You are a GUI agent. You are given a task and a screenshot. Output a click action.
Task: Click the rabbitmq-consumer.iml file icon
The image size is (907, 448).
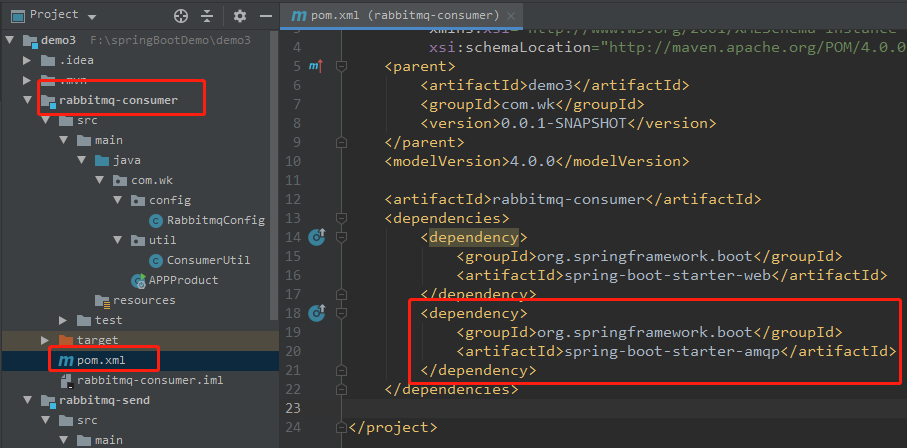pos(67,380)
